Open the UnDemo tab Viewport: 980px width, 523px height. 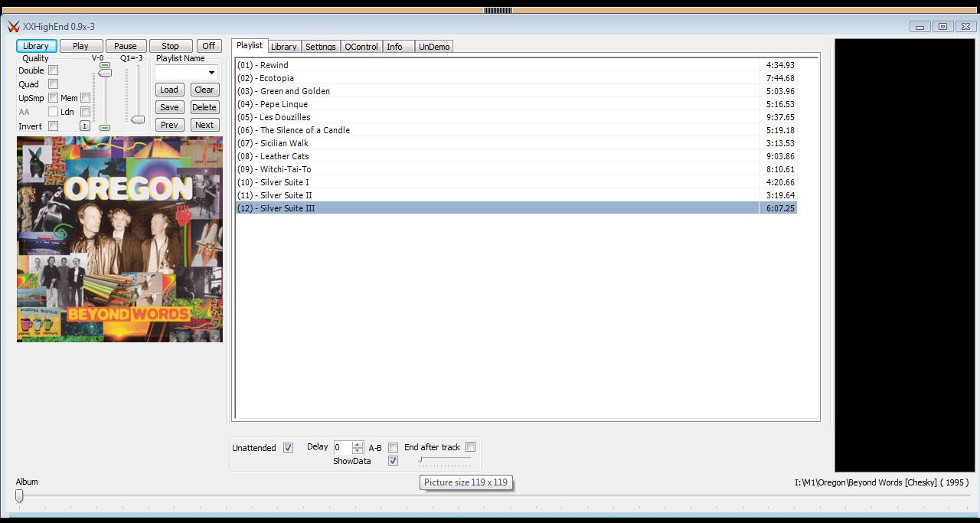coord(434,47)
